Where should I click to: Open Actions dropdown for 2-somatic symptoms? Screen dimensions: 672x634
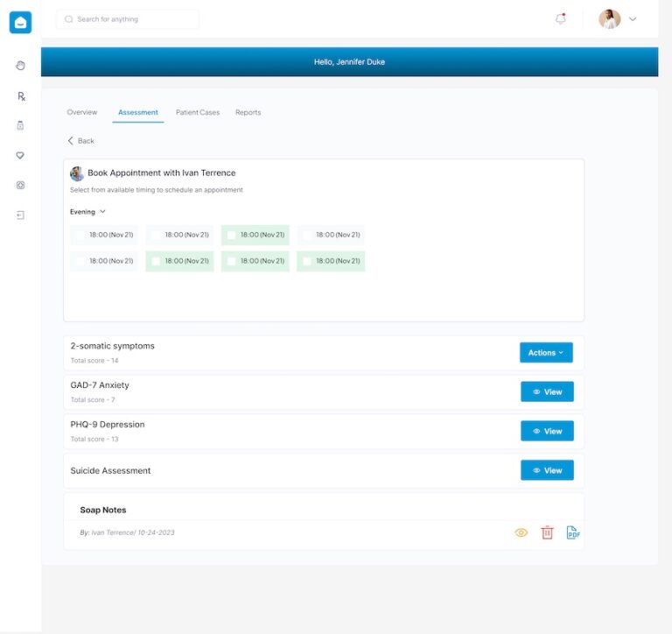coord(546,353)
